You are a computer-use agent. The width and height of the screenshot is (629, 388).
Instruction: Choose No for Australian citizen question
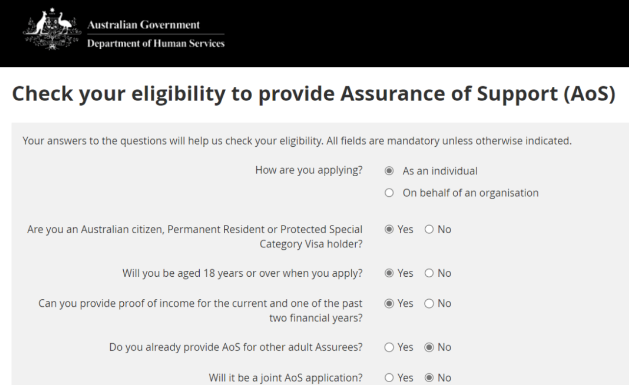point(429,229)
